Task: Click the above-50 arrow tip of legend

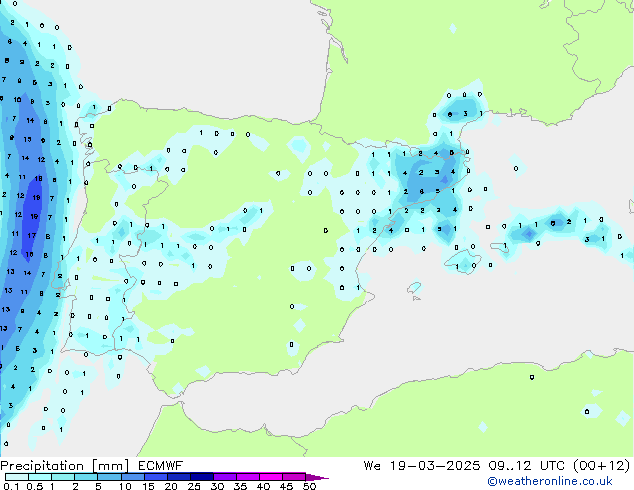Action: (x=317, y=477)
